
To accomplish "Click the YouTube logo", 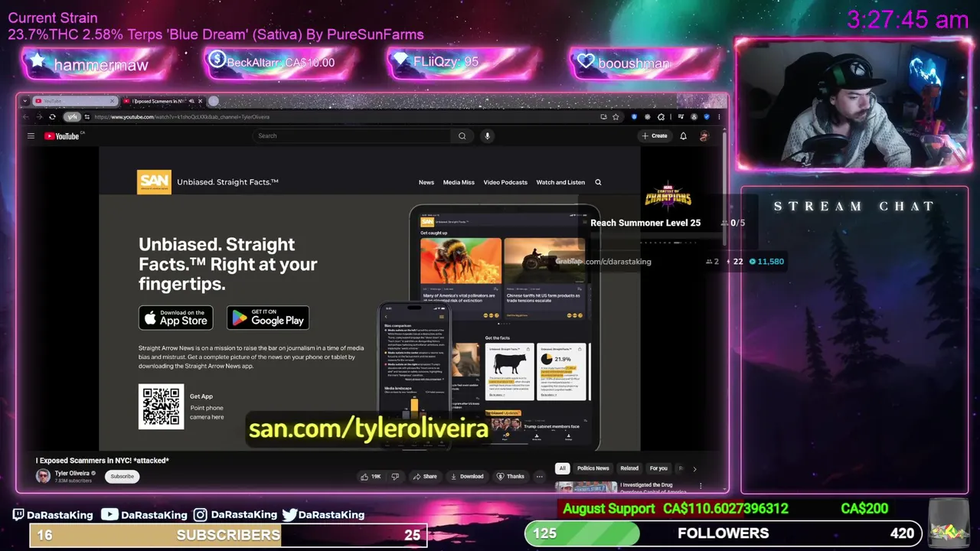I will coord(63,136).
